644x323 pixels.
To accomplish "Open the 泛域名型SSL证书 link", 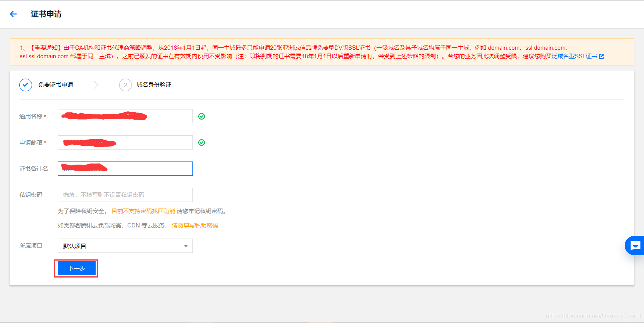I will (x=574, y=56).
